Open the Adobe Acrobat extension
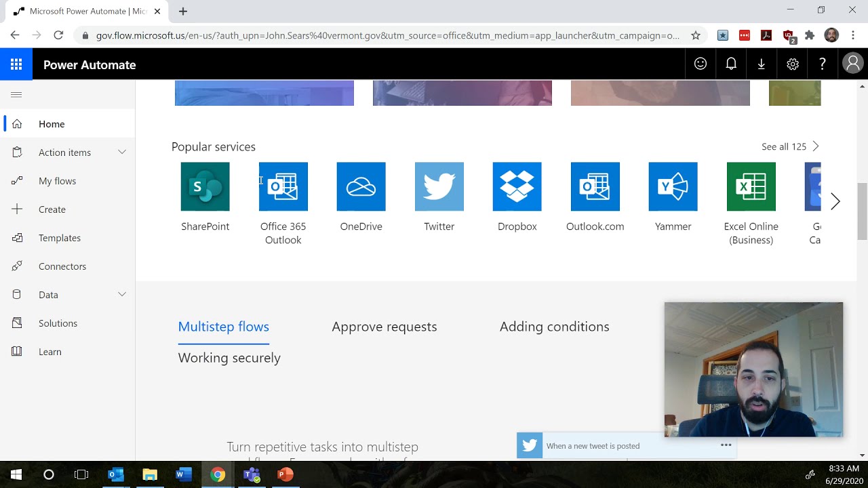The width and height of the screenshot is (868, 488). coord(766,35)
